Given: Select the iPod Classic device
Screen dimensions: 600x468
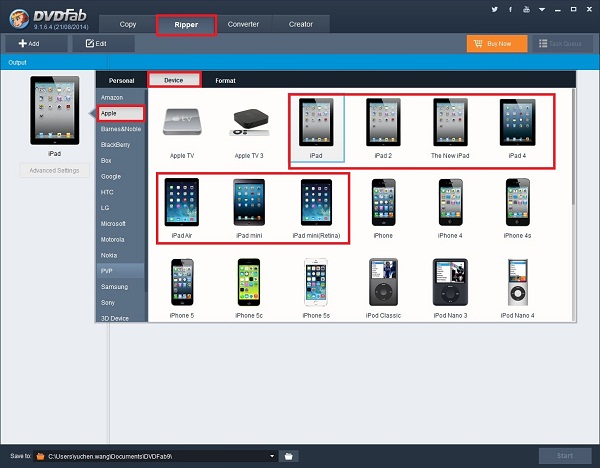Looking at the screenshot, I should coord(383,288).
